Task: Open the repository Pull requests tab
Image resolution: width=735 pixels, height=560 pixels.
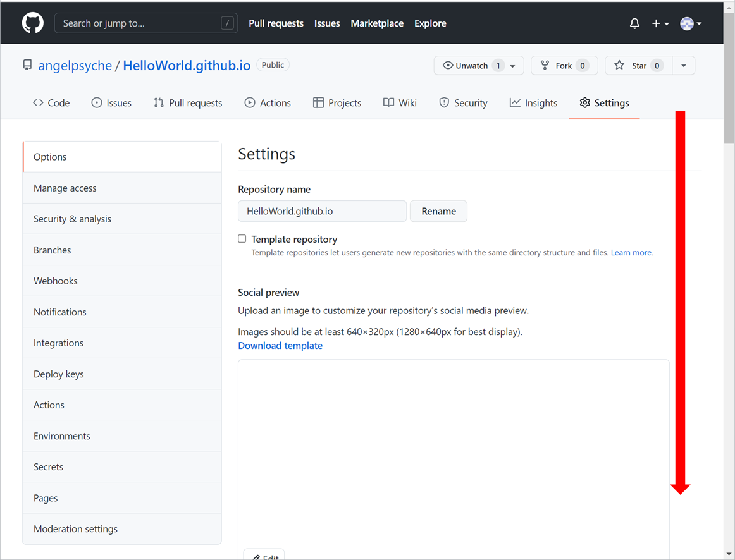Action: [188, 103]
